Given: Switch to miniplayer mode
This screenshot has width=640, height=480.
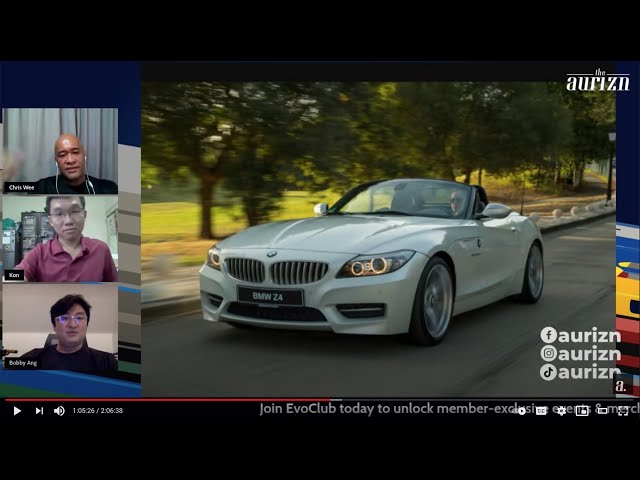Looking at the screenshot, I should 582,411.
